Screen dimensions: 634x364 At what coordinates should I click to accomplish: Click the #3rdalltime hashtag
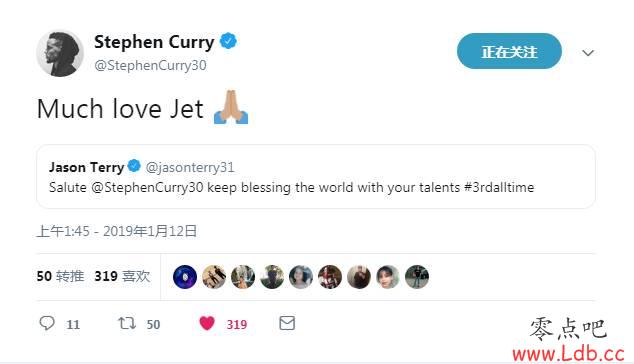[x=499, y=187]
